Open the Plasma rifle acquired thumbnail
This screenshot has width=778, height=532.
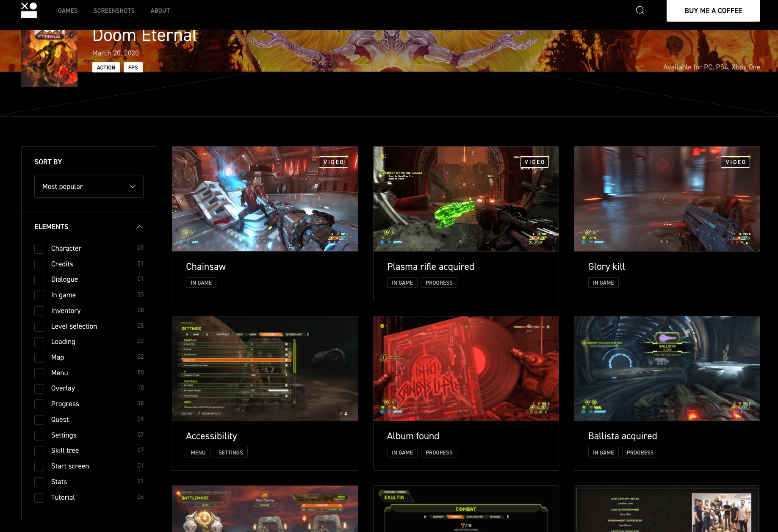tap(466, 199)
